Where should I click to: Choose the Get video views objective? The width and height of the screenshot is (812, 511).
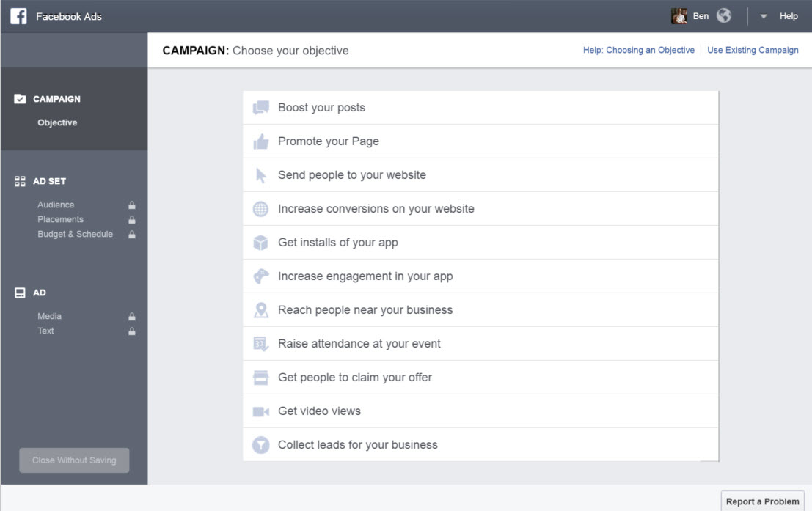click(480, 411)
